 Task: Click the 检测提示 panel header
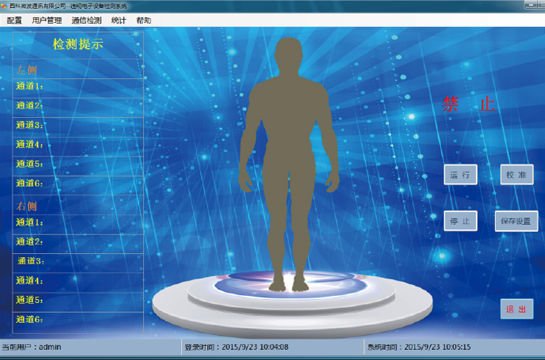(x=78, y=44)
